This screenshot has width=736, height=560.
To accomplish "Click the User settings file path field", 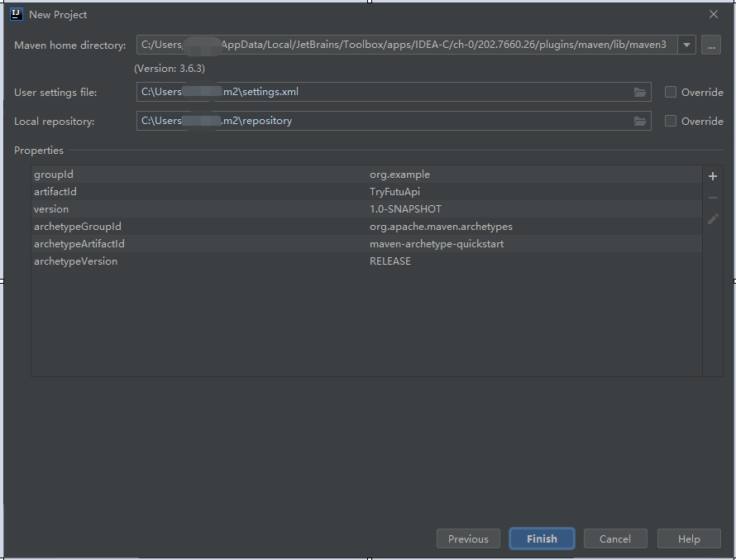I will [380, 92].
